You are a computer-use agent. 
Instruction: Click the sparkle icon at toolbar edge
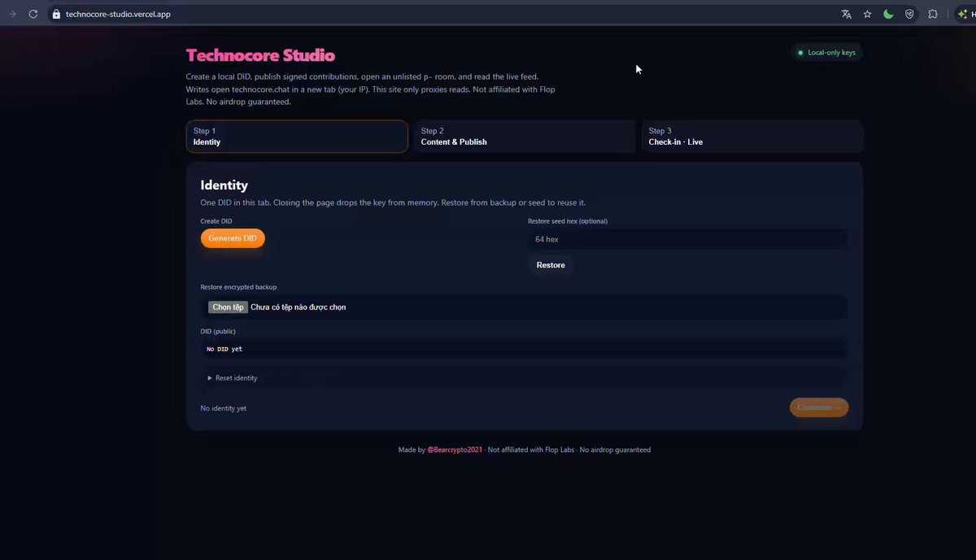pos(963,14)
